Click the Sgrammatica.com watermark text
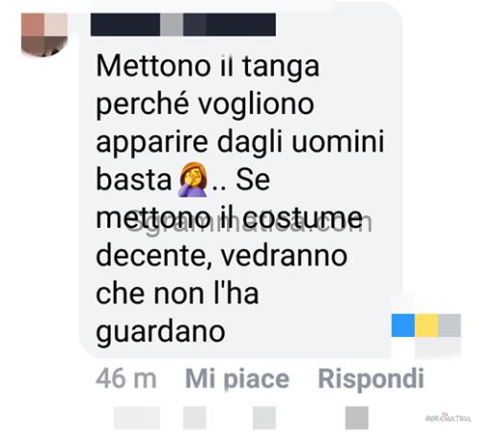 [x=250, y=223]
